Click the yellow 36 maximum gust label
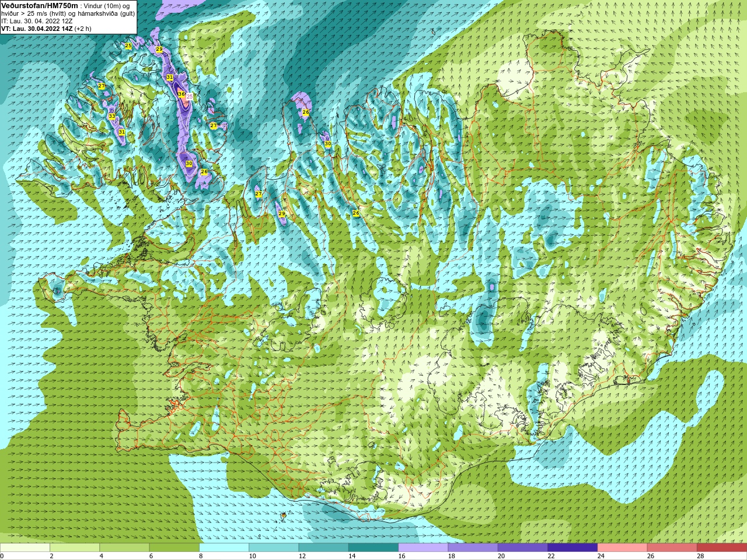 (x=181, y=94)
